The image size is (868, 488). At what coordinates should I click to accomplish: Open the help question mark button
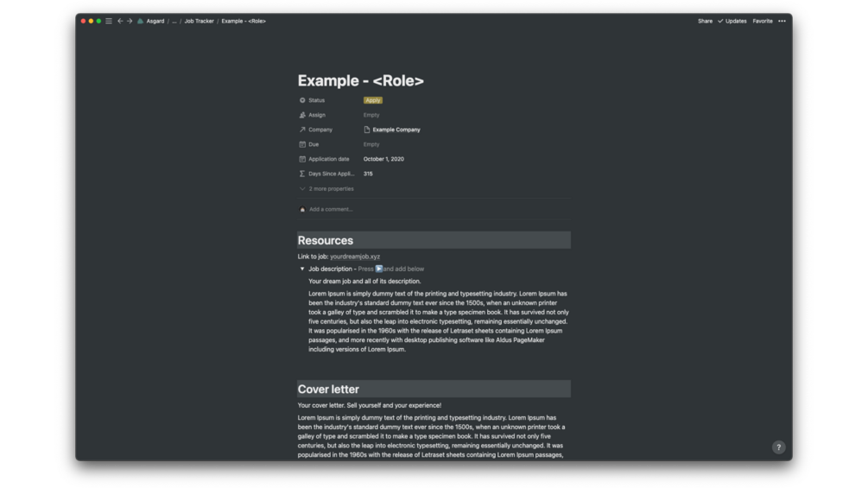click(778, 447)
